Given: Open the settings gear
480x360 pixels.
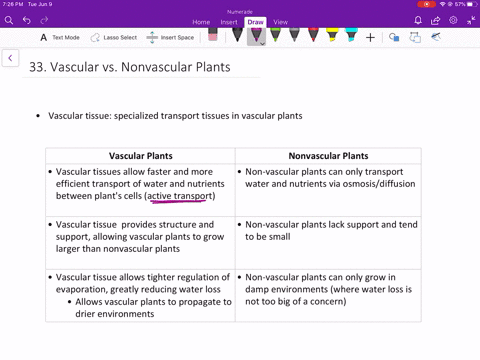Looking at the screenshot, I should point(453,20).
